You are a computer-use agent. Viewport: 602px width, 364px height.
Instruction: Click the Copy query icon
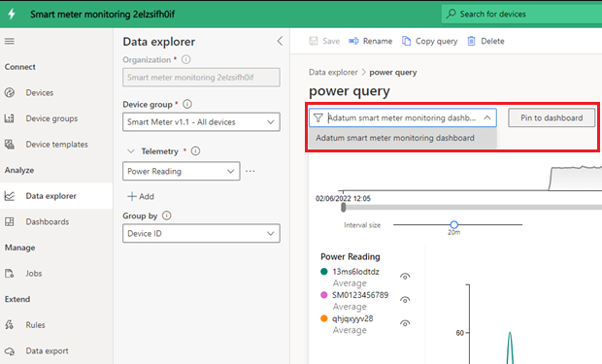coord(406,41)
